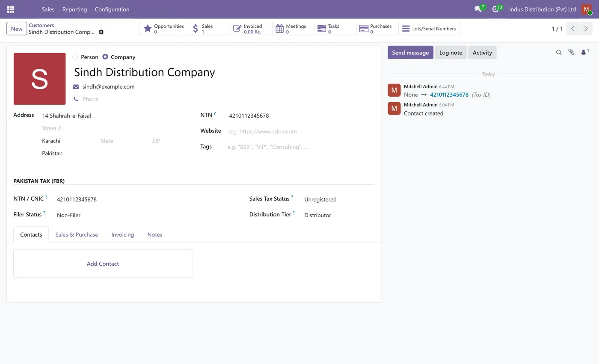
Task: Open the Reporting top menu
Action: (x=74, y=9)
